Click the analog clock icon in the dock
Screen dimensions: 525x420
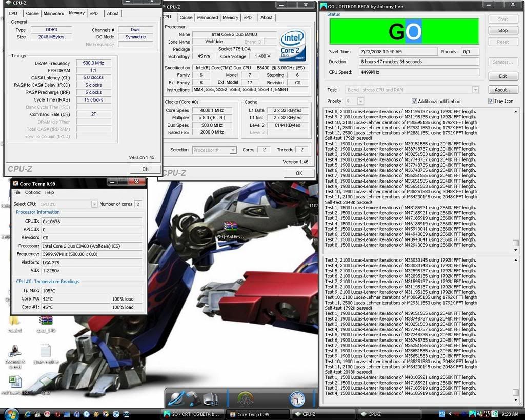[x=297, y=399]
